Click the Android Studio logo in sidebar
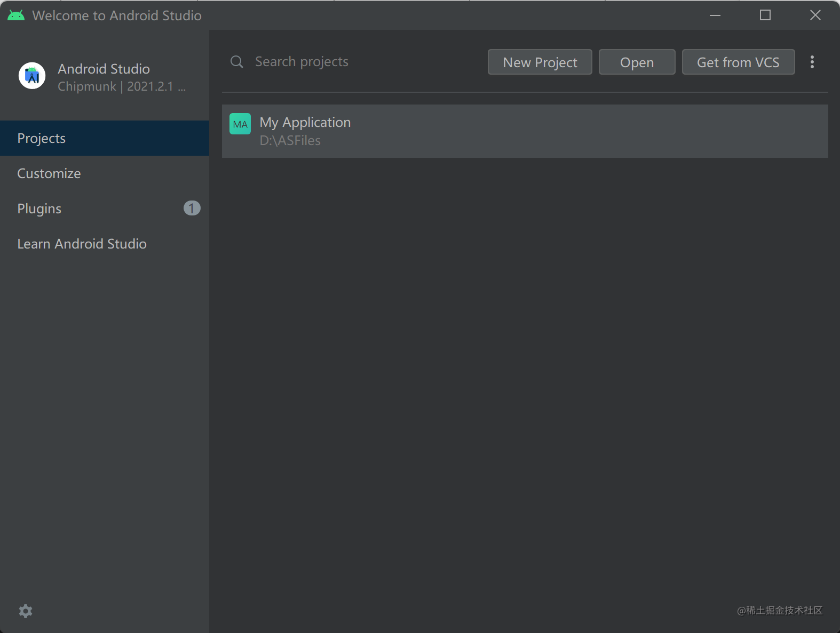Viewport: 840px width, 633px height. coord(32,76)
